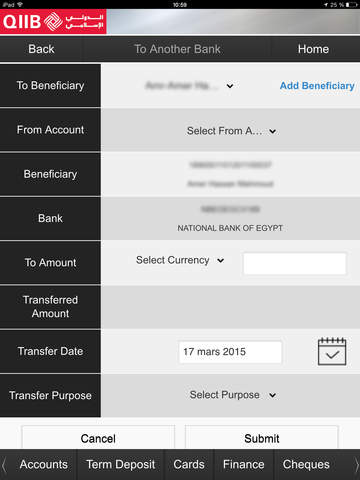The width and height of the screenshot is (360, 480).
Task: Tap the QIIB logo in header
Action: 53,22
